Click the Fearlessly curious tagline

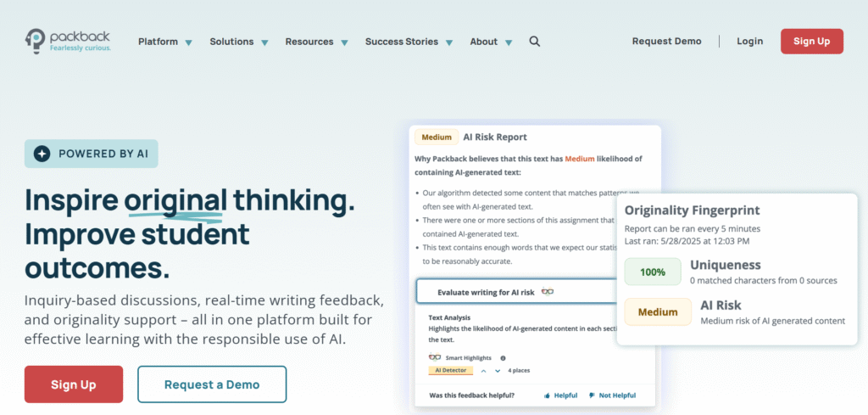click(x=81, y=48)
